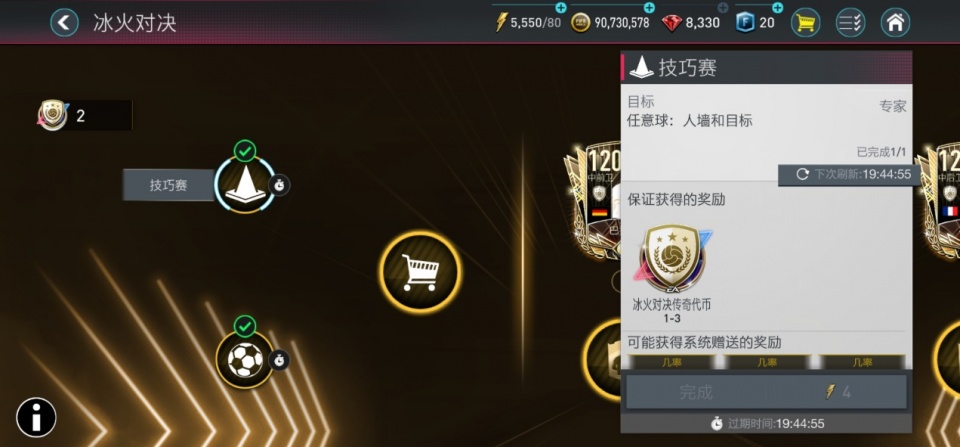Add FIFA points with plus button
960x447 pixels.
[x=778, y=7]
